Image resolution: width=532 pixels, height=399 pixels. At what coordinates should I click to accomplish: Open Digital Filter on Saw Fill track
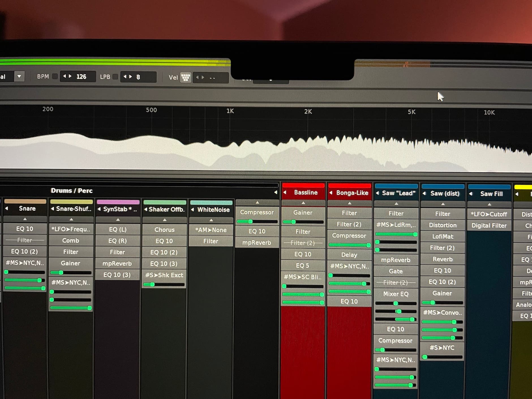(x=489, y=226)
